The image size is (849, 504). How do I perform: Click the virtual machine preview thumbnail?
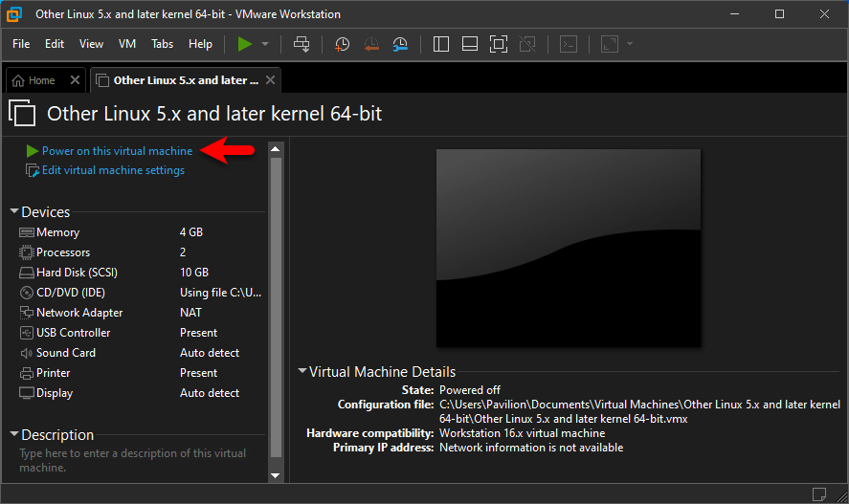click(569, 249)
